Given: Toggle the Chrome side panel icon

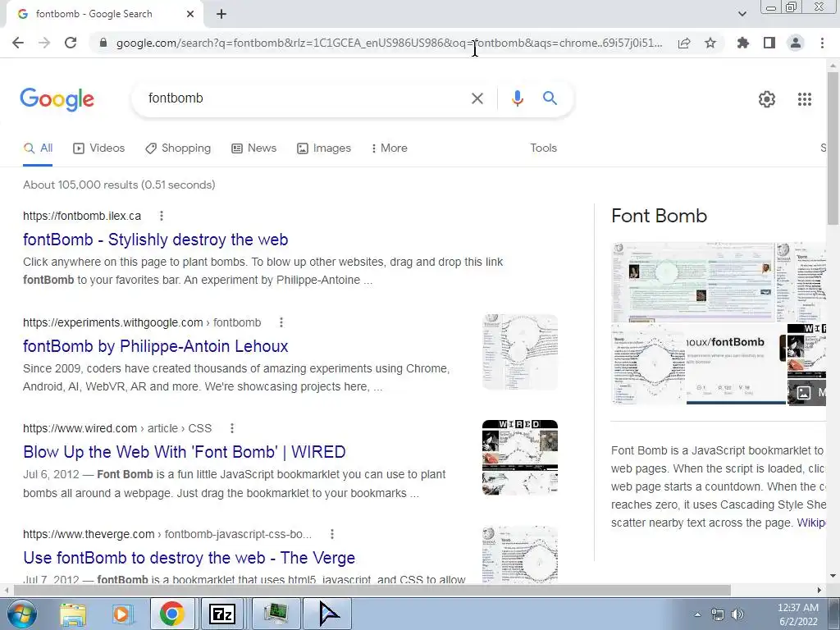Looking at the screenshot, I should coord(769,43).
